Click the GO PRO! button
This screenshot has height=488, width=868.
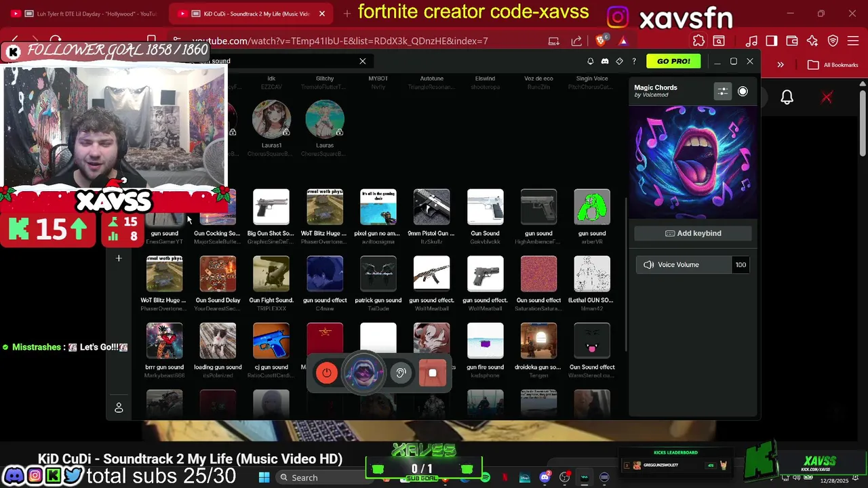(x=673, y=61)
